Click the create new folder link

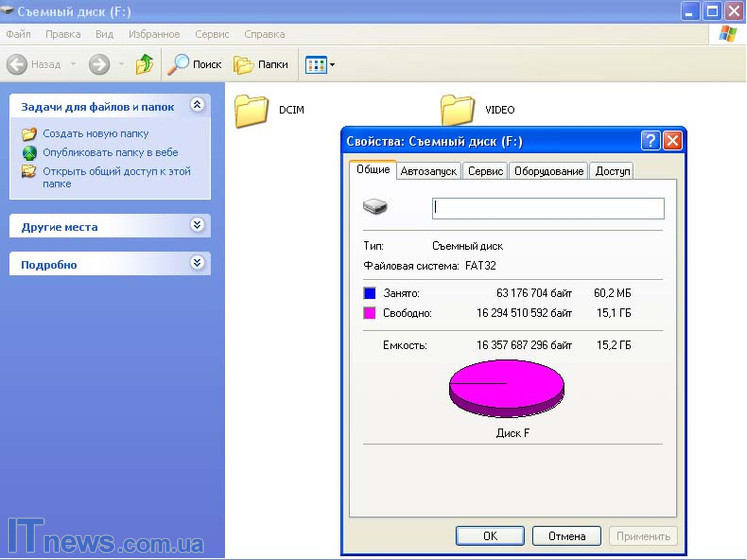95,133
